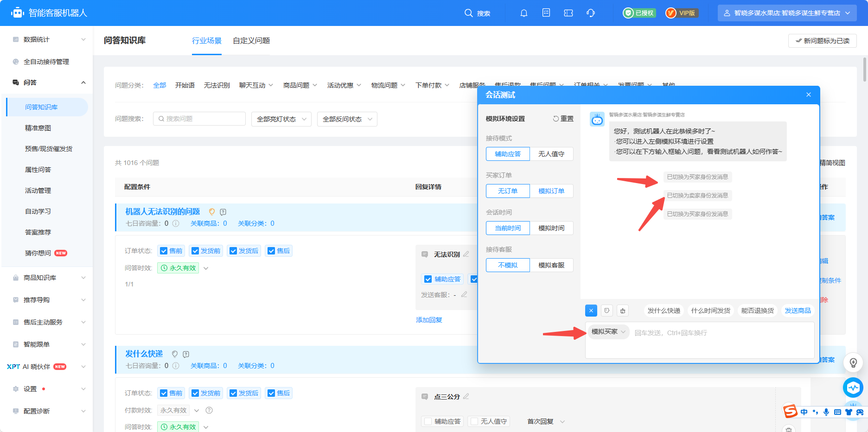Open the customer service headset icon
Viewport: 868px width, 432px height.
(591, 13)
